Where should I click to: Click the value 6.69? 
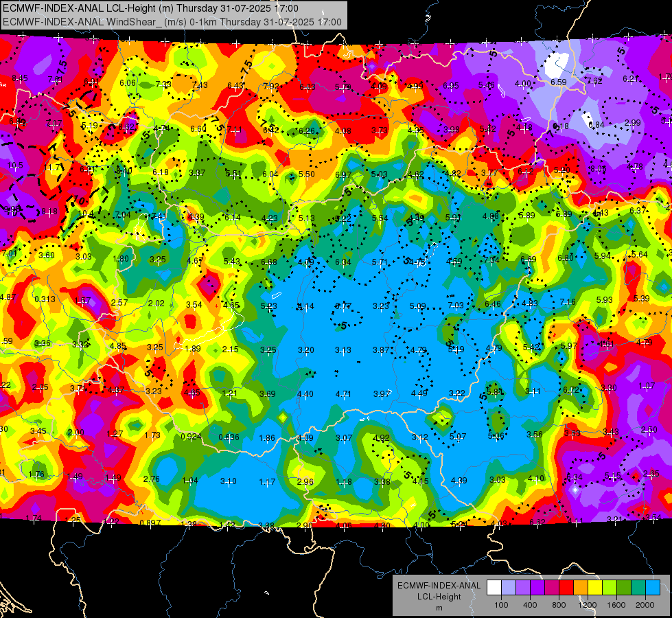pos(529,259)
